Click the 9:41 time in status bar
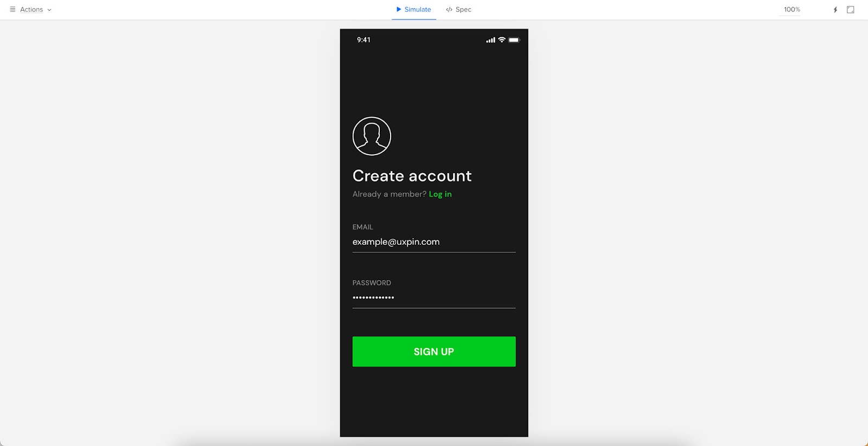The image size is (868, 446). (x=363, y=40)
